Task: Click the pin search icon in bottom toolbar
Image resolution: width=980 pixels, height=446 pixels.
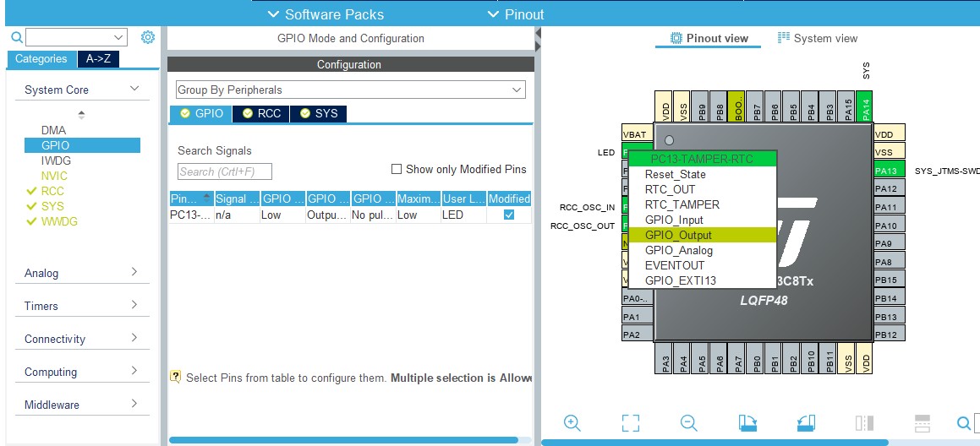Action: [963, 423]
